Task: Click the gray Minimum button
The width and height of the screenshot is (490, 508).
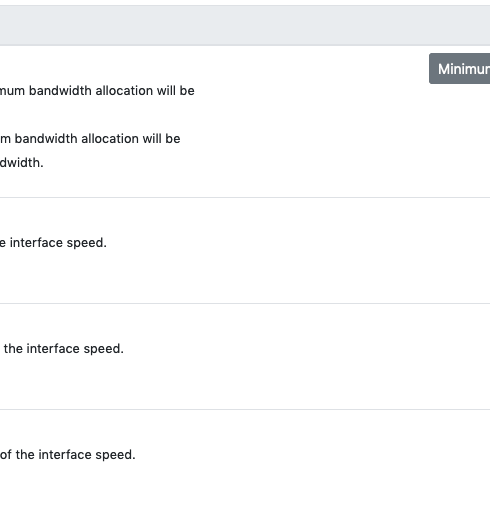Action: [x=460, y=69]
